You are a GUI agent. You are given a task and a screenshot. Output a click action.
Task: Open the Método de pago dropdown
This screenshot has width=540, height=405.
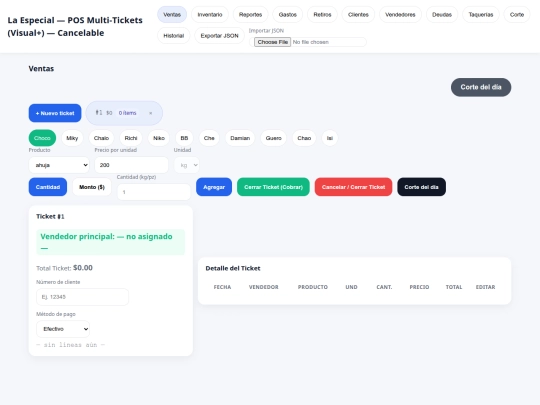coord(63,329)
